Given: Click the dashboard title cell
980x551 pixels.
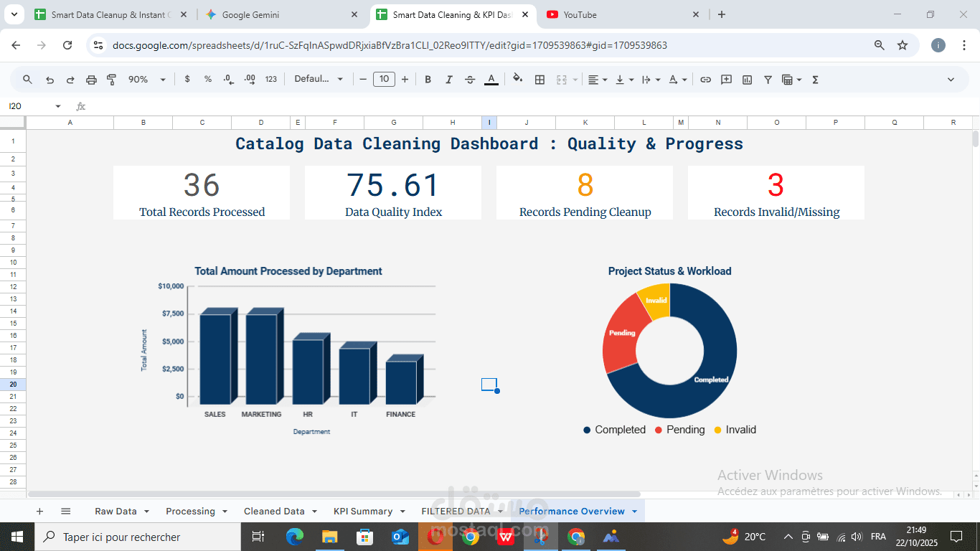Looking at the screenshot, I should click(x=489, y=143).
